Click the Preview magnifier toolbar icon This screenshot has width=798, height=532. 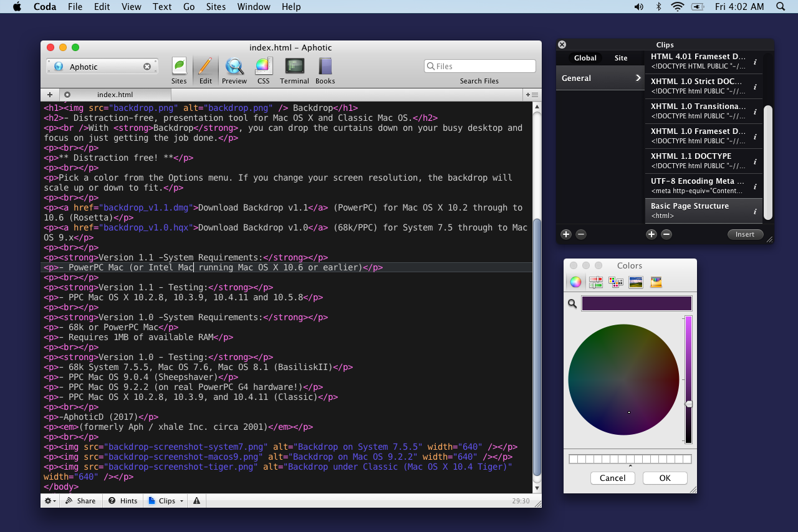point(234,67)
